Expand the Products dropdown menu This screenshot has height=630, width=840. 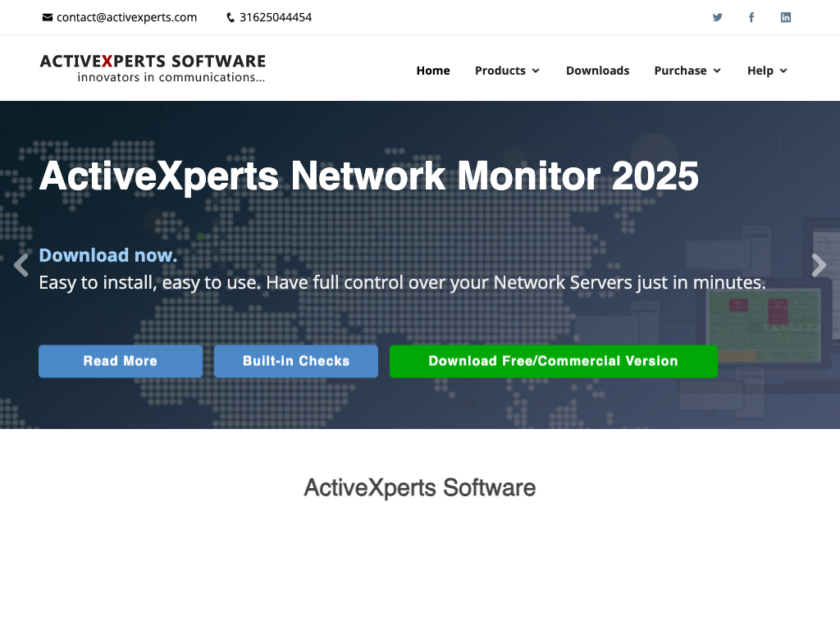pos(507,71)
